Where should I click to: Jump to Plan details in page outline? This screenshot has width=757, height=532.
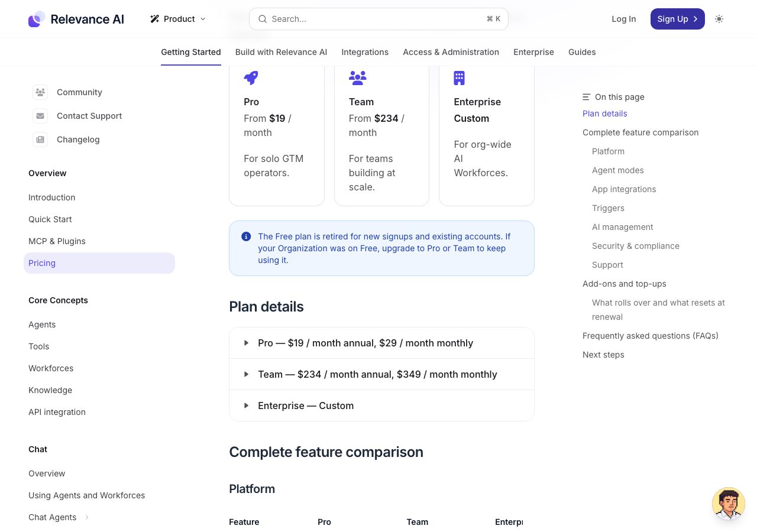(x=604, y=113)
